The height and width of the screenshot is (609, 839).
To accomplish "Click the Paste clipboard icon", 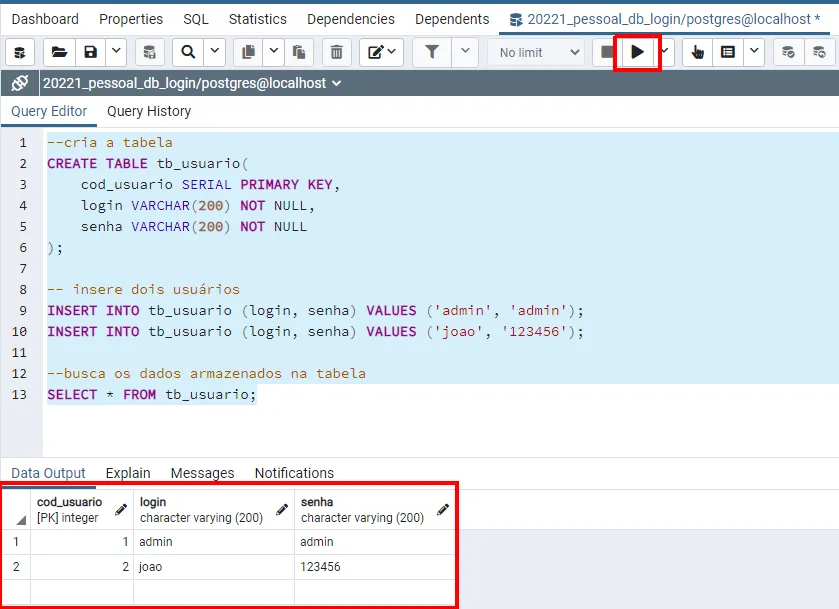I will pos(299,52).
